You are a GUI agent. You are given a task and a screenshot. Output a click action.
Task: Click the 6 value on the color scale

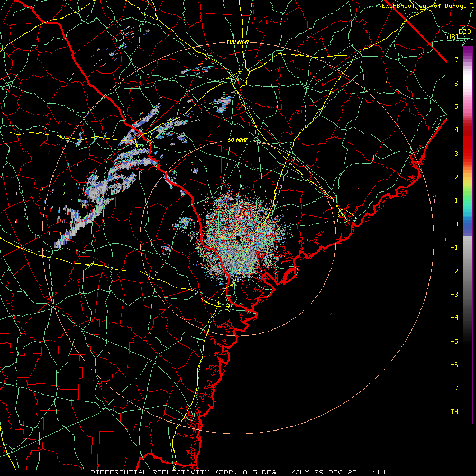click(456, 83)
